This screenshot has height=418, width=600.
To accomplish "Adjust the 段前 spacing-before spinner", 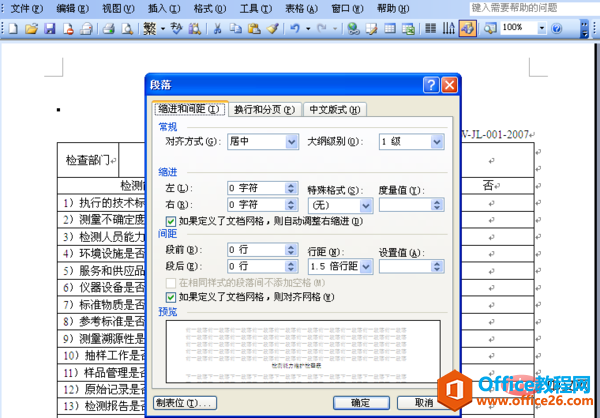I will [290, 250].
